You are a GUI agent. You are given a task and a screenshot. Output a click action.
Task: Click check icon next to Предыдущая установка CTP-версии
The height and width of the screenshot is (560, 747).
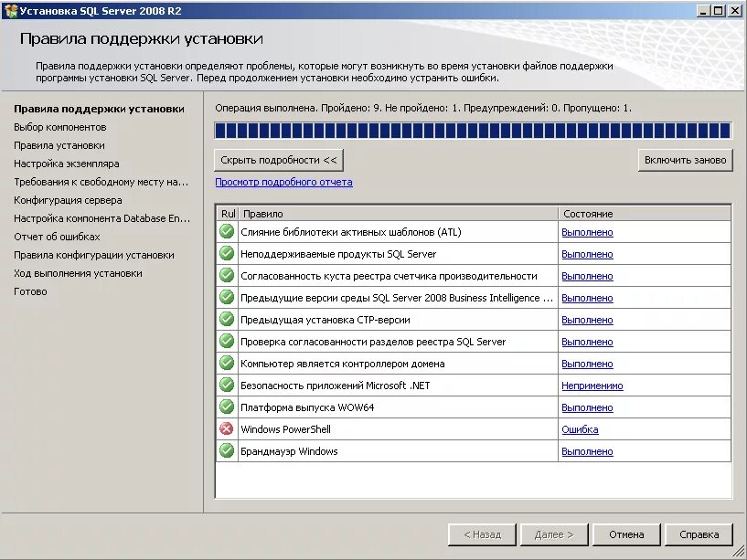227,319
